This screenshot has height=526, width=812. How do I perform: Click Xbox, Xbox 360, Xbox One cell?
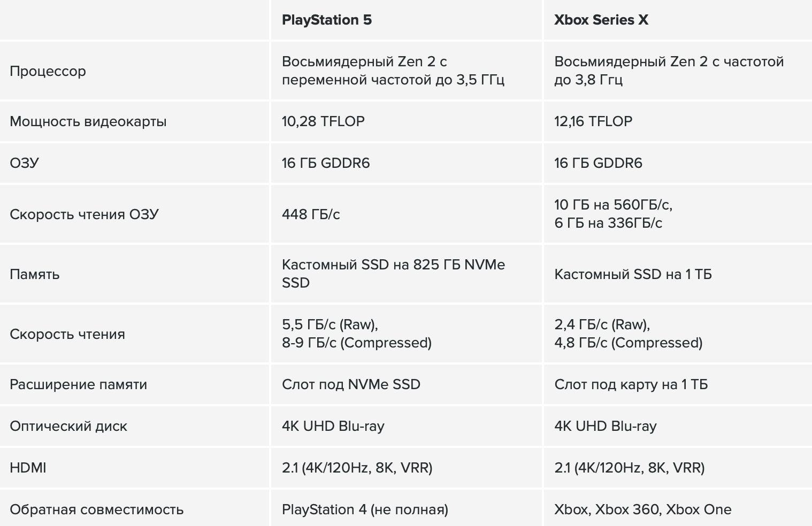[642, 509]
